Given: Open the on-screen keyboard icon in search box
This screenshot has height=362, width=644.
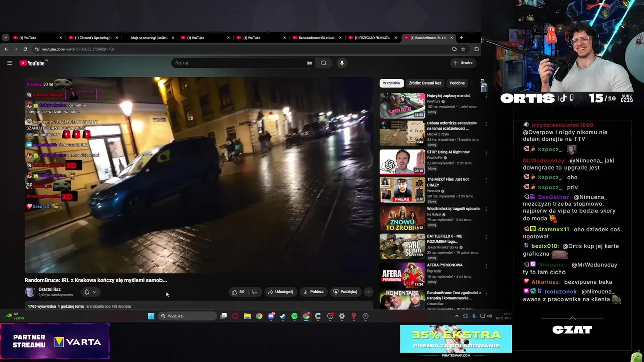Looking at the screenshot, I should point(309,63).
